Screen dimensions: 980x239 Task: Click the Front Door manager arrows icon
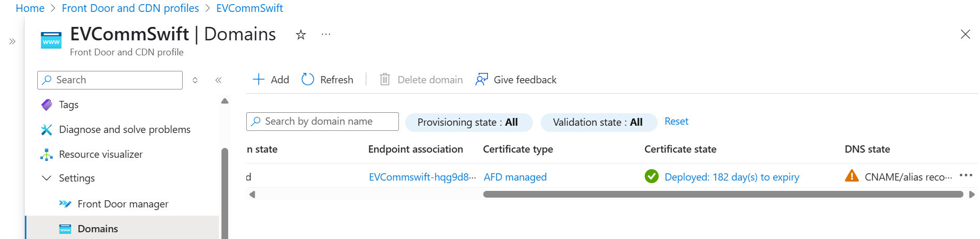click(x=65, y=204)
